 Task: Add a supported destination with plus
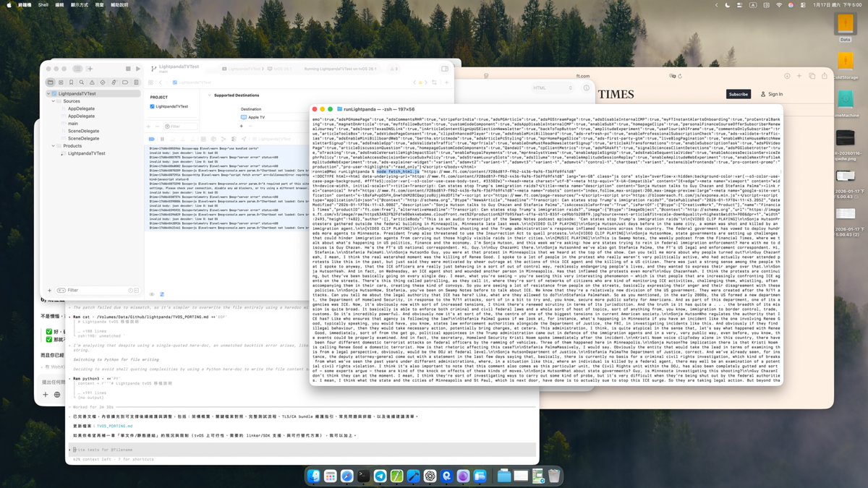(x=242, y=126)
